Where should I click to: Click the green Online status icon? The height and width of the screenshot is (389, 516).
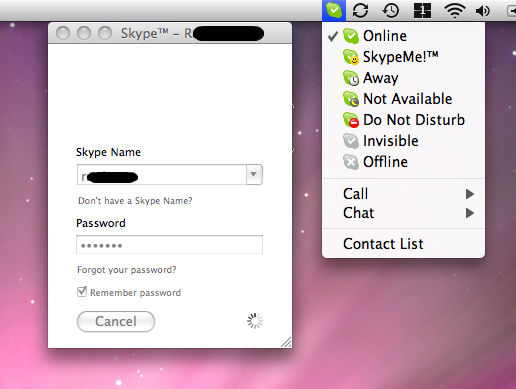pyautogui.click(x=351, y=36)
